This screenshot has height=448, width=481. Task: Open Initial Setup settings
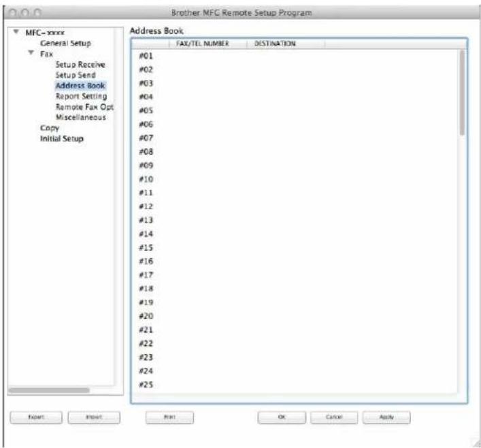point(62,139)
